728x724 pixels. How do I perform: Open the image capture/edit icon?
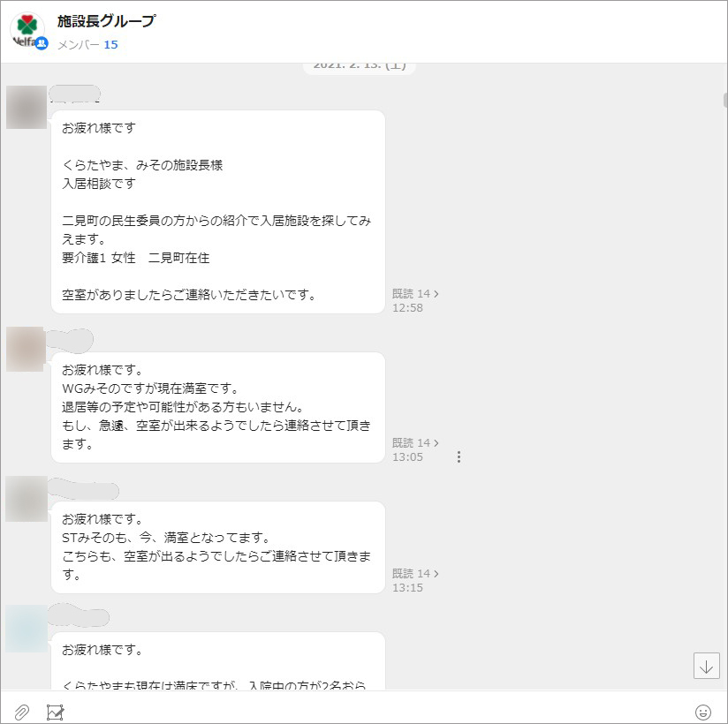click(56, 712)
